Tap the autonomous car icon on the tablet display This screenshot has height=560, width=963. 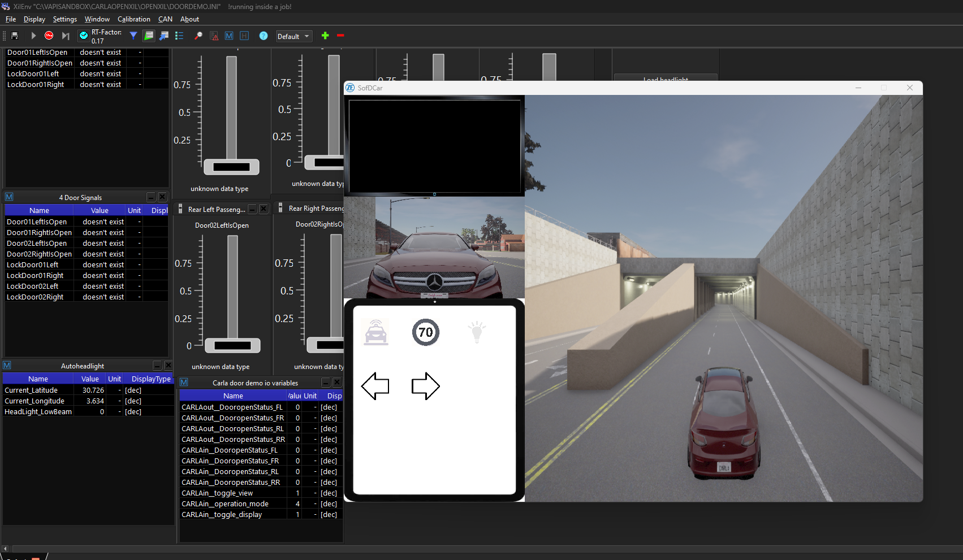pos(375,332)
